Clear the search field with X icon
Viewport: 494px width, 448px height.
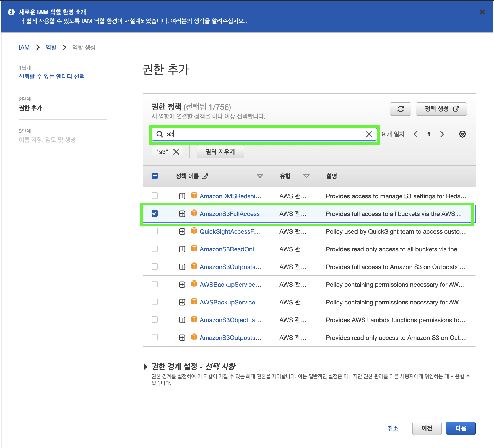click(369, 134)
